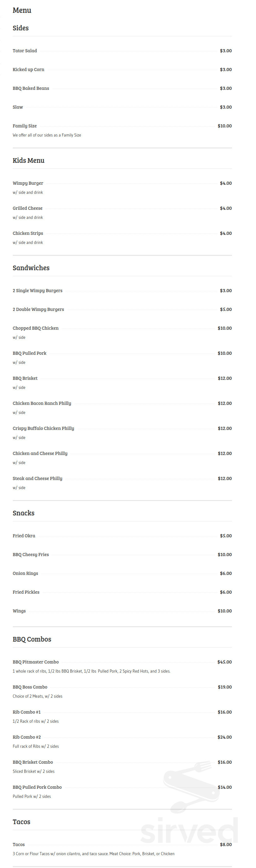Click the Tacos section heading

(22, 822)
